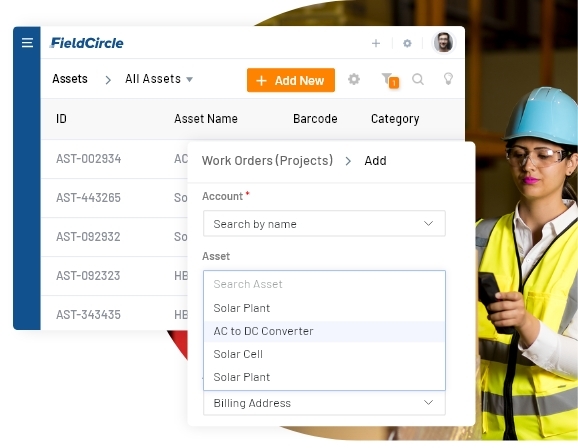Go to Work Orders (Projects) breadcrumb
578x448 pixels.
point(267,161)
